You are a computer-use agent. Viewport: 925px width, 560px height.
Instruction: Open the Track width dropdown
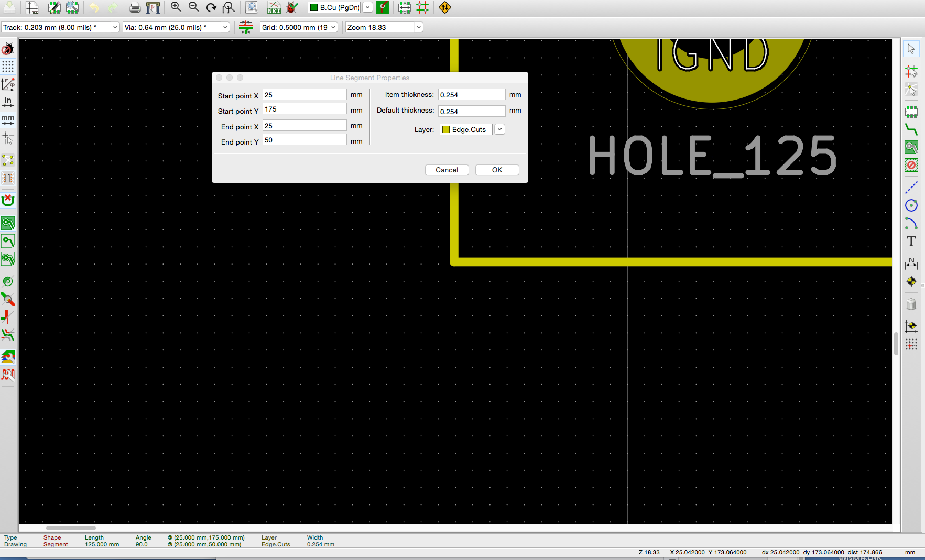[x=60, y=27]
